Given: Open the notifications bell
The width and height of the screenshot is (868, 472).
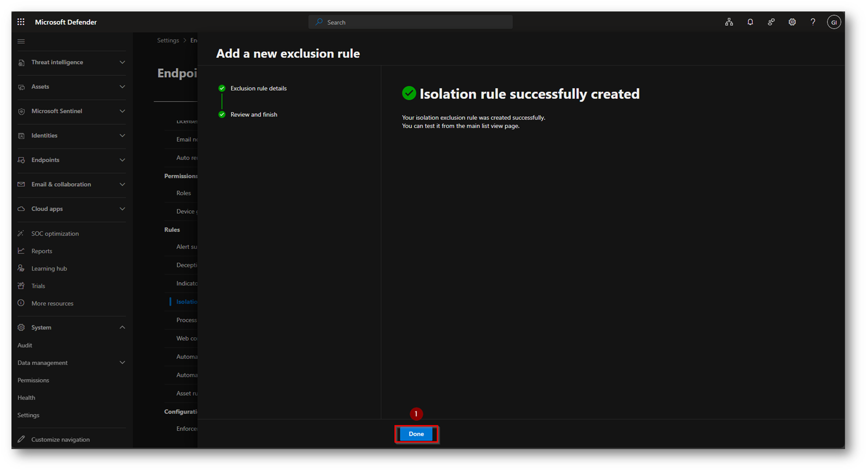Looking at the screenshot, I should pyautogui.click(x=750, y=22).
